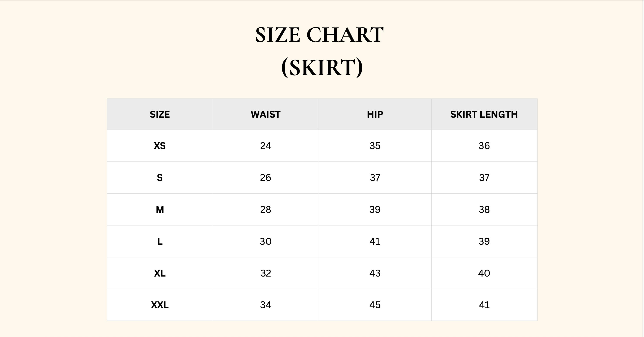Select hip value 35 for XS
The height and width of the screenshot is (337, 644).
[x=375, y=146]
